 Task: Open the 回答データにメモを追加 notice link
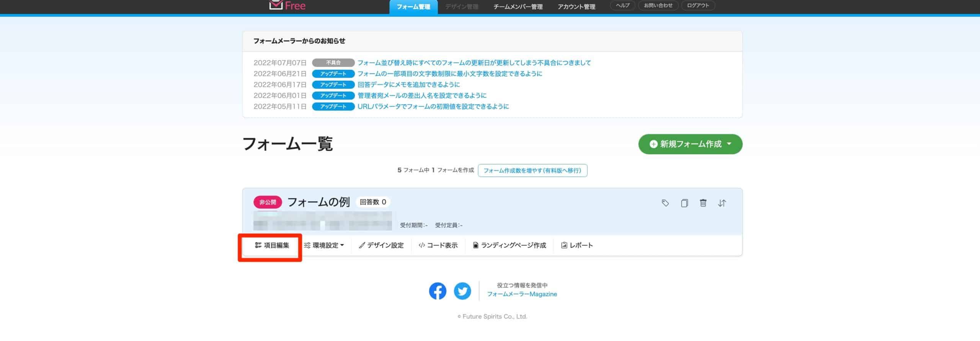(409, 85)
